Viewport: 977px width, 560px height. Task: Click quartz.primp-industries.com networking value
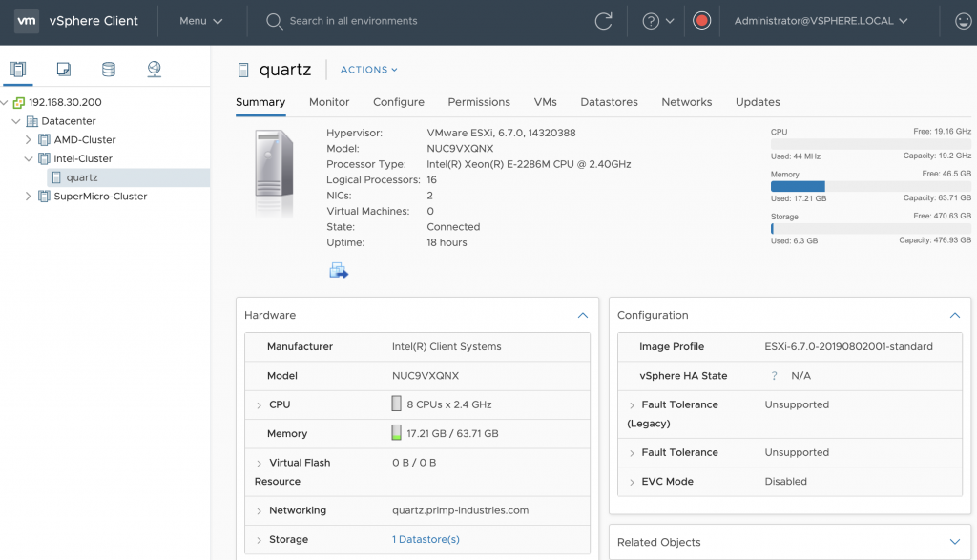pos(461,510)
